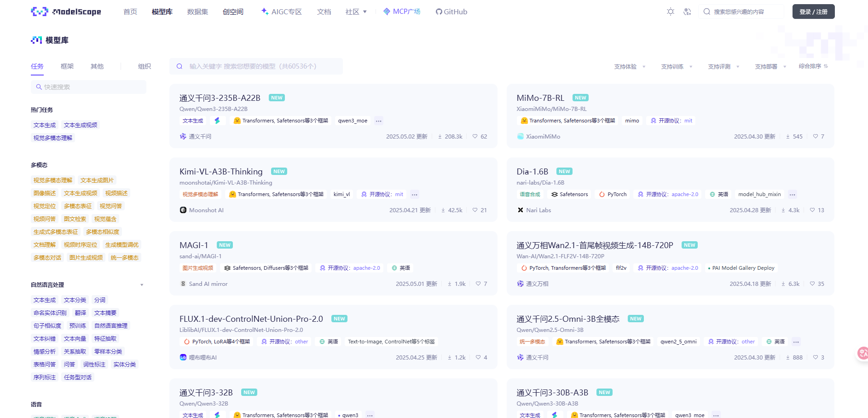Expand more tags on Kimi-VL-A3B-Thinking card
868x418 pixels.
point(414,195)
